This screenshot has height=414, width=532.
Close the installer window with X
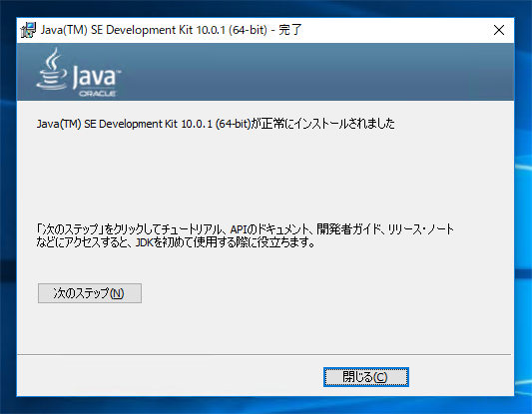(x=499, y=30)
